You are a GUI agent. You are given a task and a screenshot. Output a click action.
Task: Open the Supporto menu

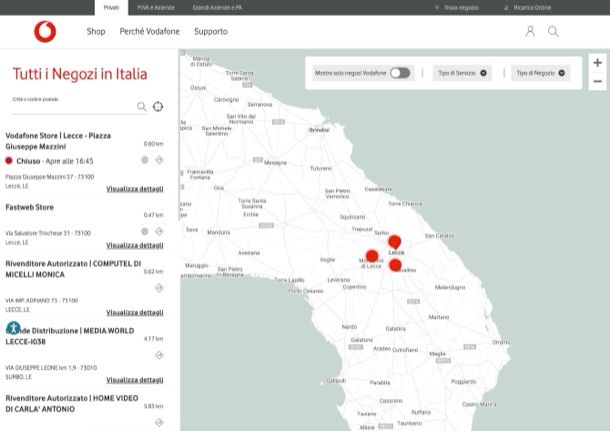tap(211, 32)
